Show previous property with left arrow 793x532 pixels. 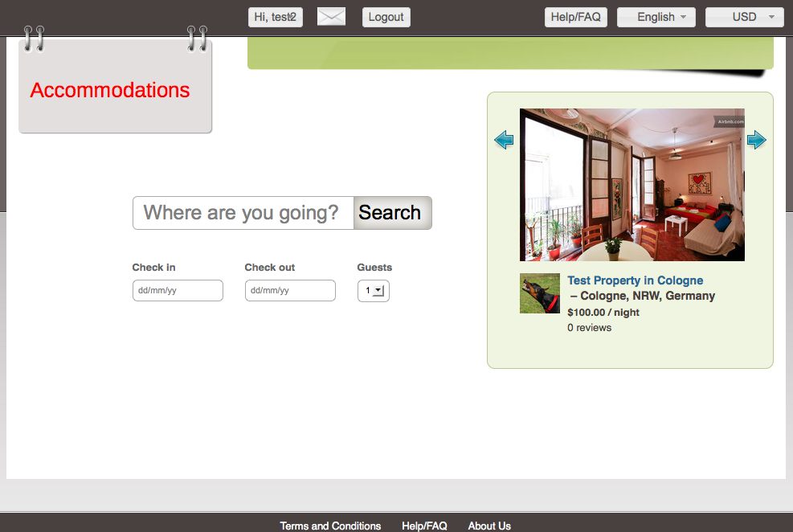click(x=504, y=140)
